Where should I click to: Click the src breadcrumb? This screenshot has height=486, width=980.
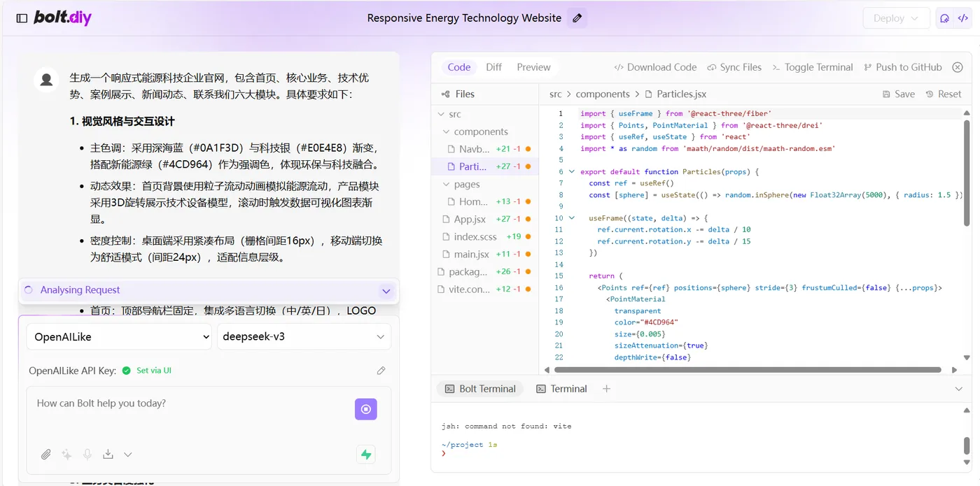click(x=556, y=94)
